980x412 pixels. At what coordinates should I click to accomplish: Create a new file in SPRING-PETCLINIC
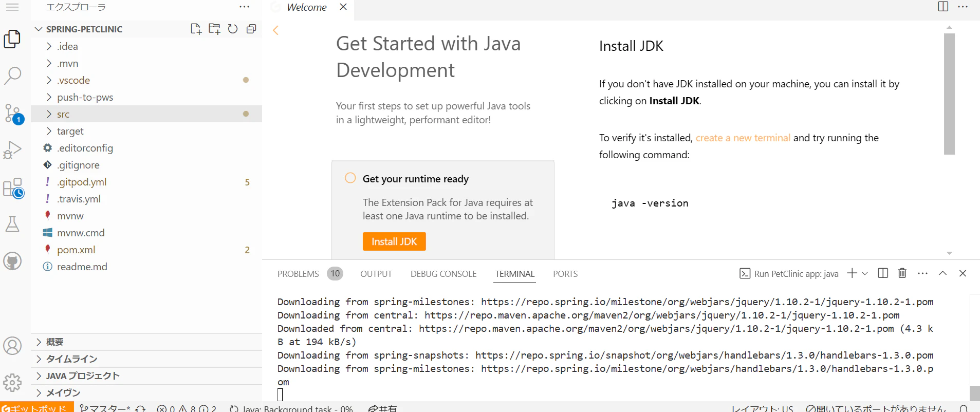click(196, 29)
